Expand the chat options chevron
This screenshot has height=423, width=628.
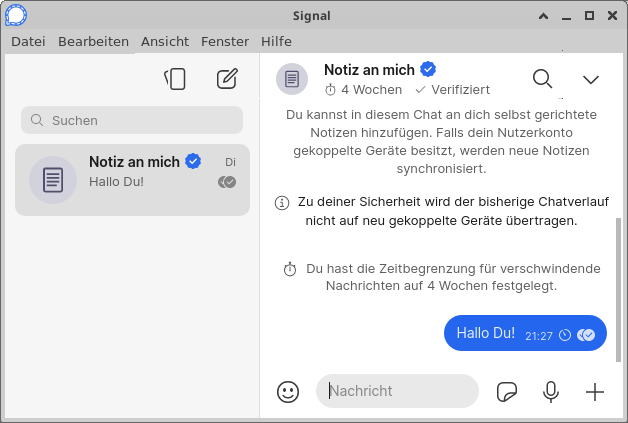[591, 79]
